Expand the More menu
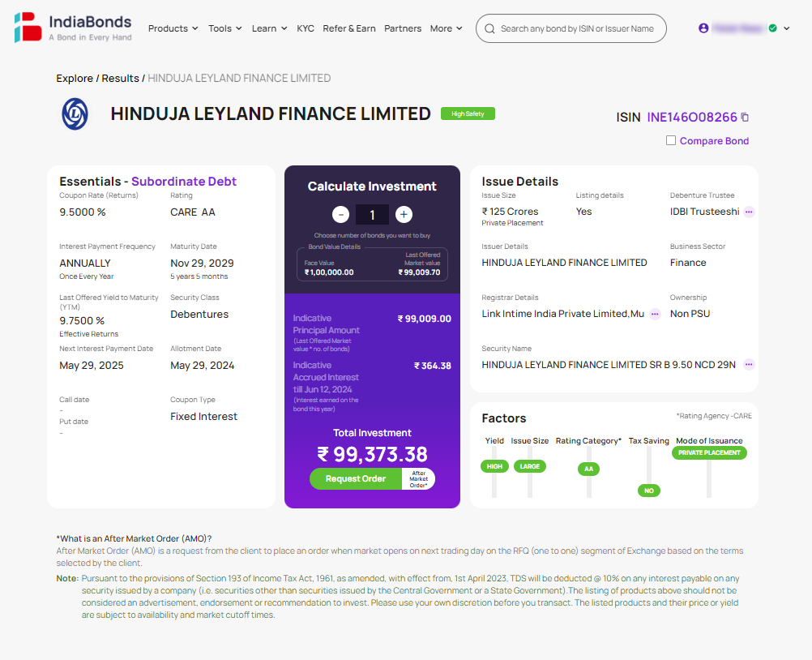This screenshot has height=660, width=812. (x=446, y=28)
